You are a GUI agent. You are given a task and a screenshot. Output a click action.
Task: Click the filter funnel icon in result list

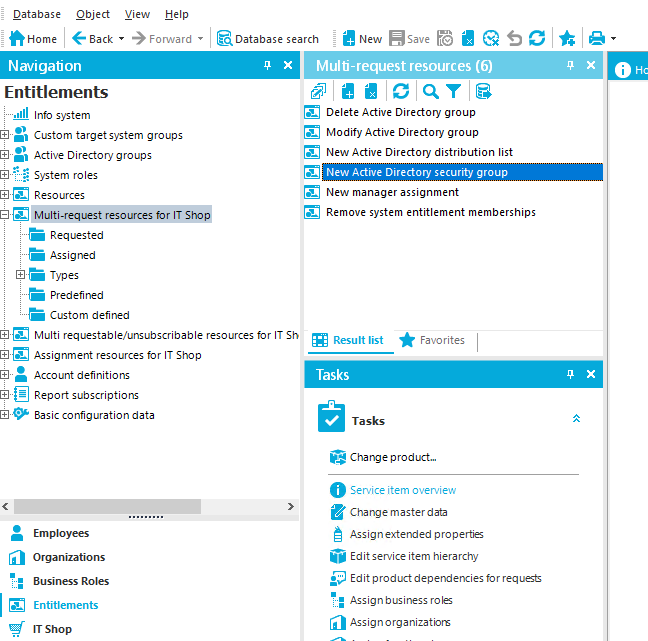454,91
